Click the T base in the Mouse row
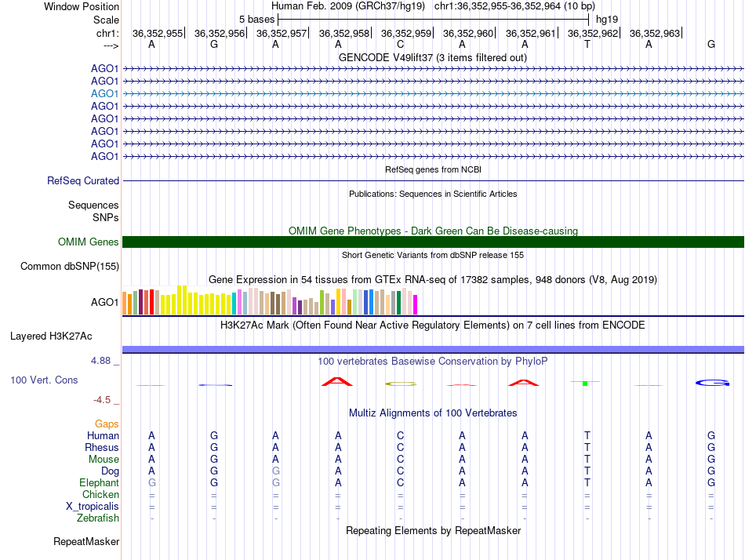745x560 pixels. click(587, 460)
